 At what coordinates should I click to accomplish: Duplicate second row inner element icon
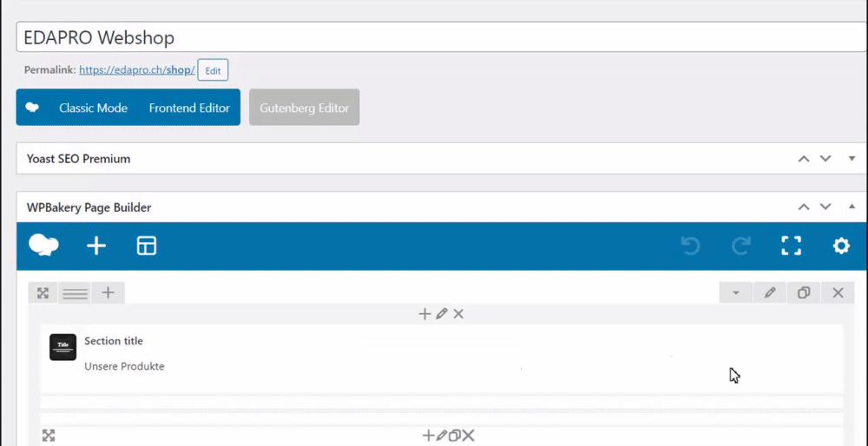point(454,436)
